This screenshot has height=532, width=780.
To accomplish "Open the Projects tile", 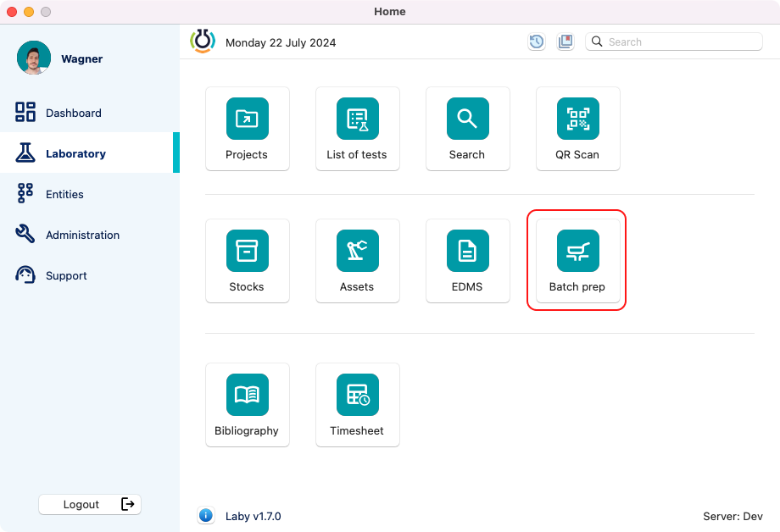I will [248, 129].
